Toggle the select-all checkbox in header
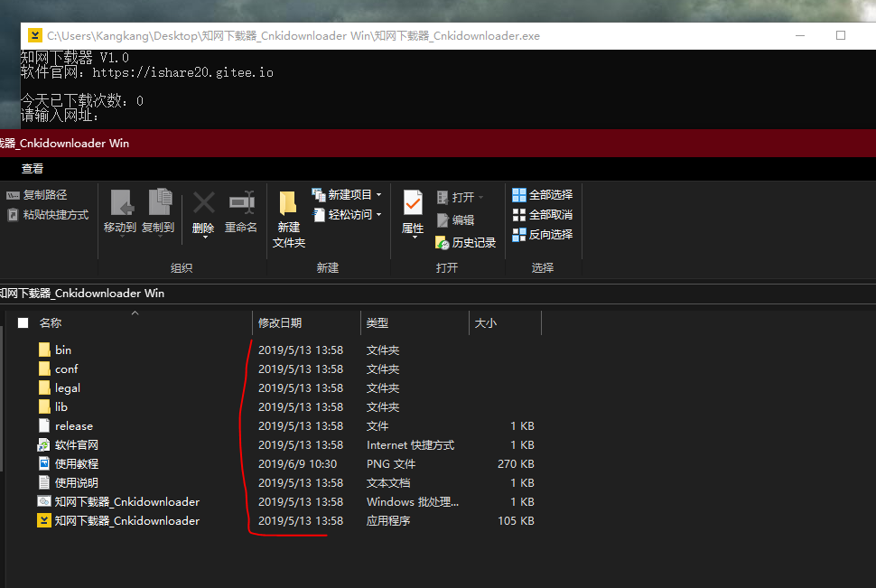 pos(23,323)
